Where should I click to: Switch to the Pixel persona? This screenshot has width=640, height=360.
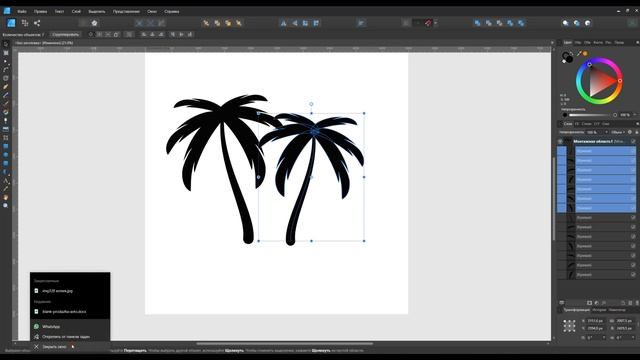(x=25, y=23)
